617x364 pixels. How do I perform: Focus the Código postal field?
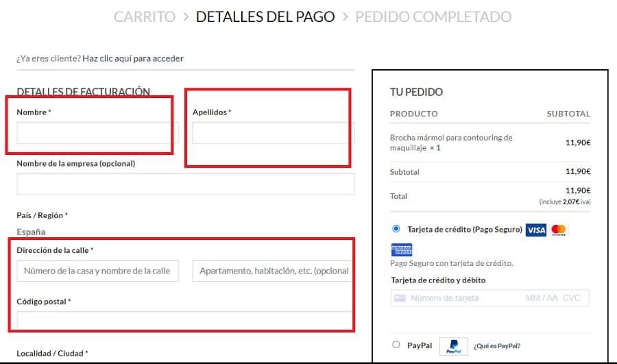click(x=185, y=321)
